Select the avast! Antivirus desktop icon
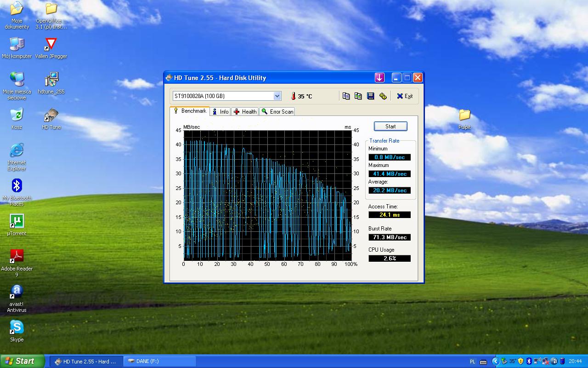This screenshot has width=588, height=368. tap(17, 299)
